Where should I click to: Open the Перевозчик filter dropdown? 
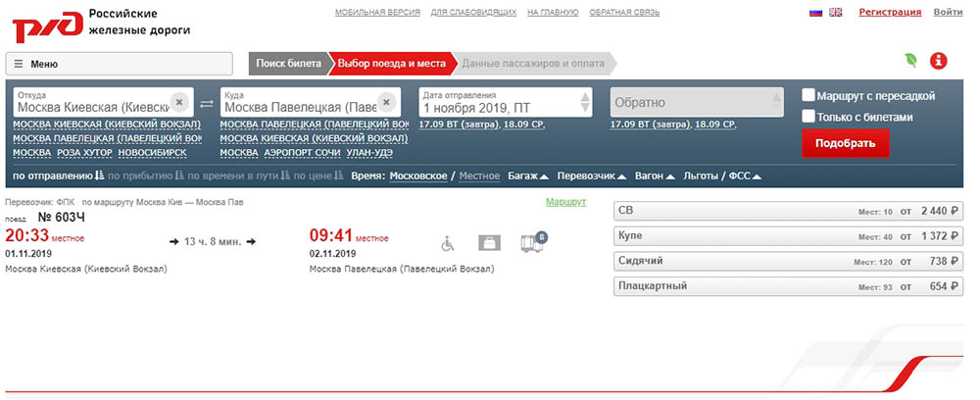click(595, 175)
